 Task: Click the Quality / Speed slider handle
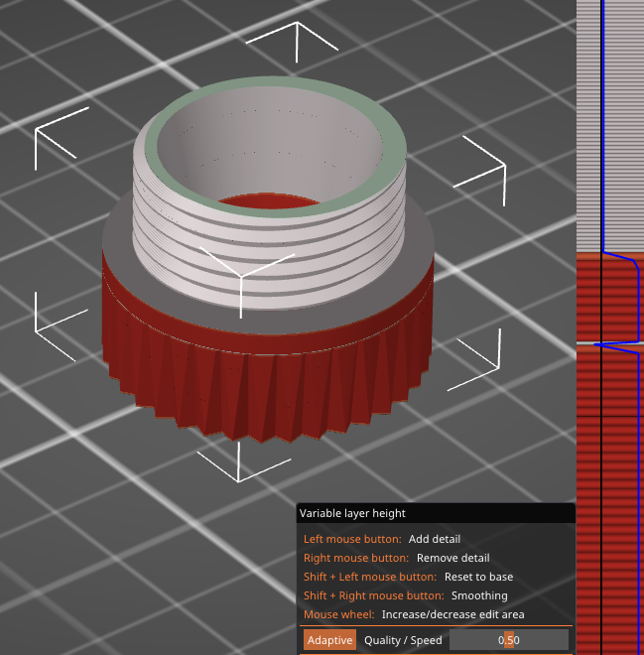tap(508, 640)
